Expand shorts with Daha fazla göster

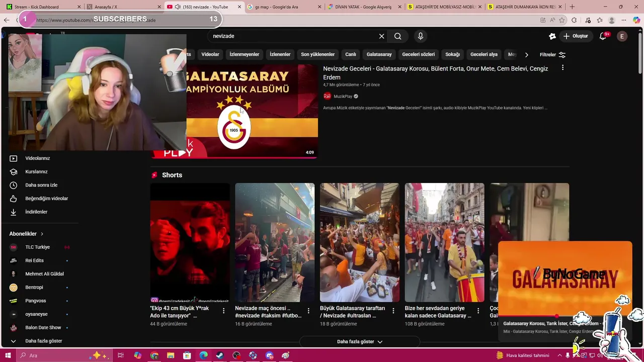pyautogui.click(x=359, y=341)
